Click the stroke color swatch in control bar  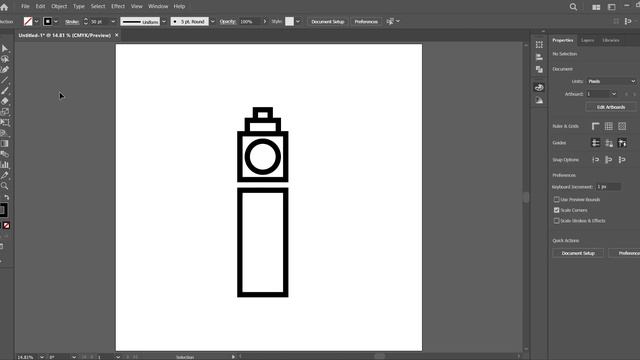pyautogui.click(x=48, y=21)
